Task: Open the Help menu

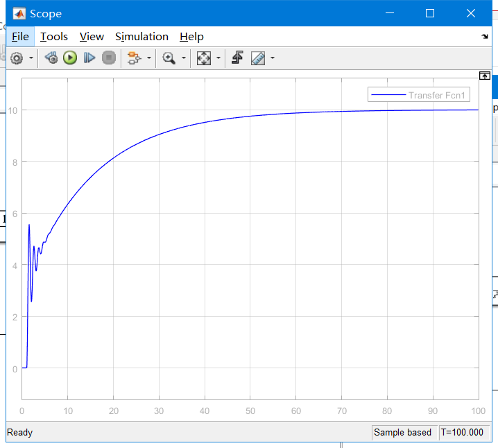Action: [191, 37]
